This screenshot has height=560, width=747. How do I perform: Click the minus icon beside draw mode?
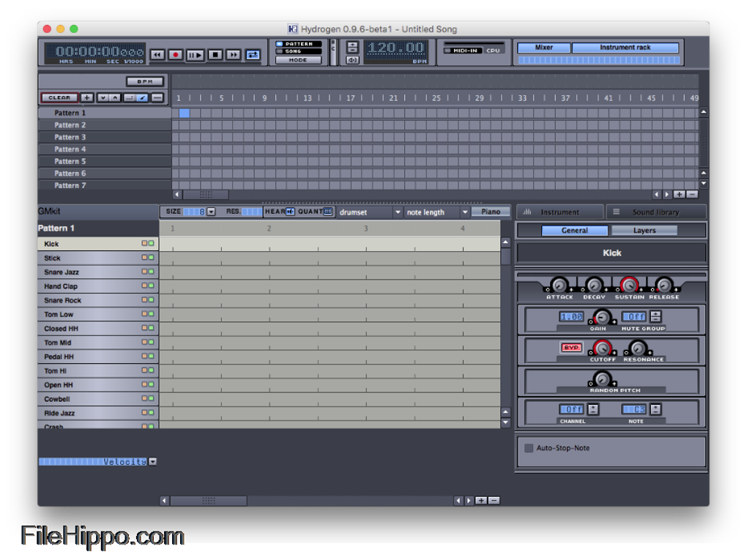(157, 97)
